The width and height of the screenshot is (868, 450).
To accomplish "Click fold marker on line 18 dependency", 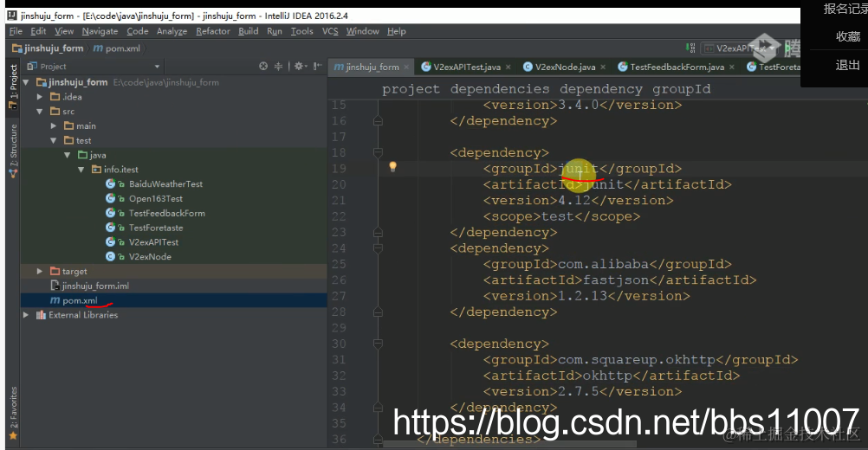I will 378,152.
